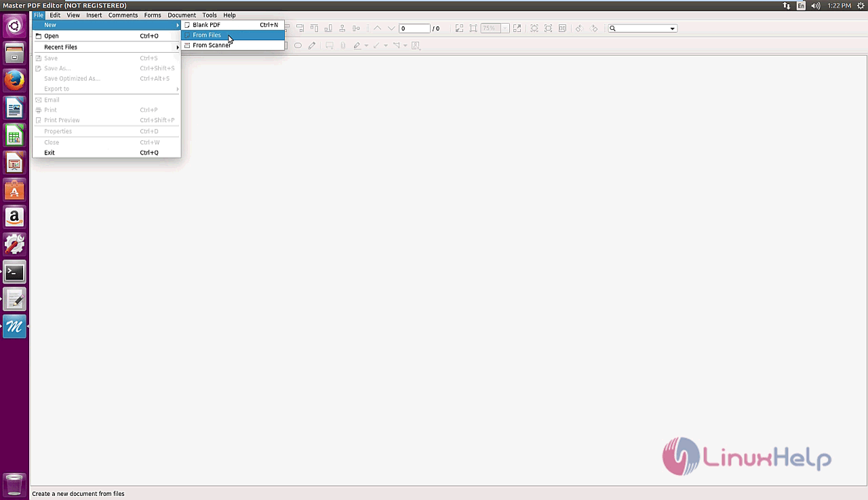
Task: Click the greyed Close menu entry
Action: point(106,142)
